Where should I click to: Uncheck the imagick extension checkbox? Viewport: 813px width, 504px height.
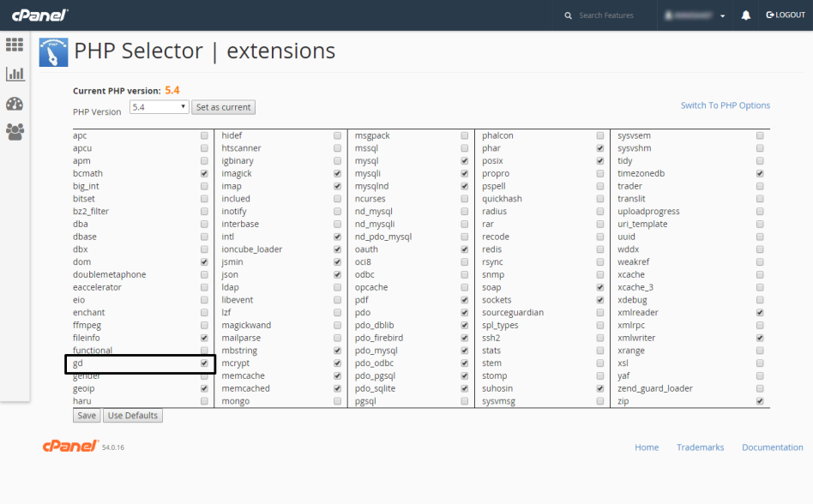click(338, 173)
